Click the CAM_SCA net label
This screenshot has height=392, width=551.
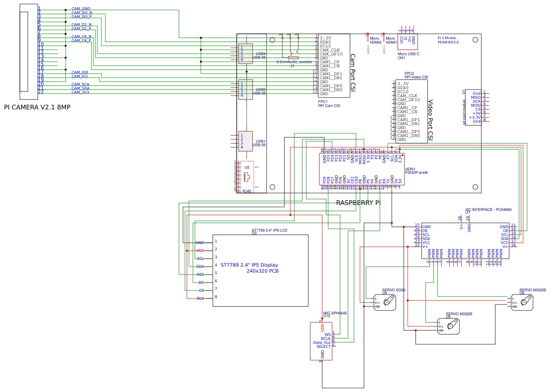(x=80, y=84)
